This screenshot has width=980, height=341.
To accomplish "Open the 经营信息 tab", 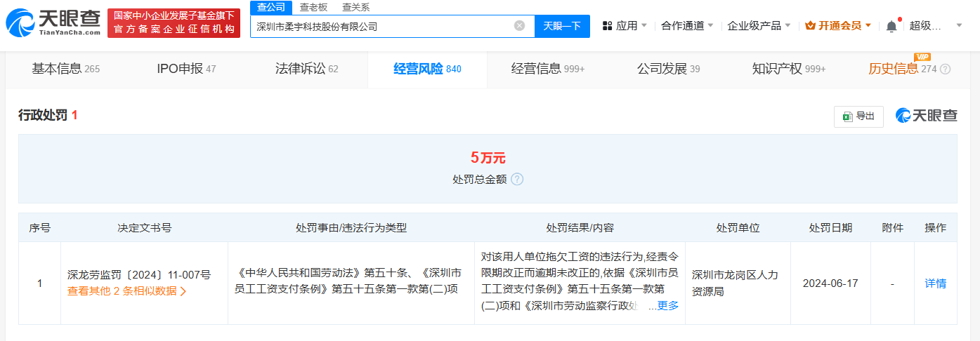I will point(548,69).
